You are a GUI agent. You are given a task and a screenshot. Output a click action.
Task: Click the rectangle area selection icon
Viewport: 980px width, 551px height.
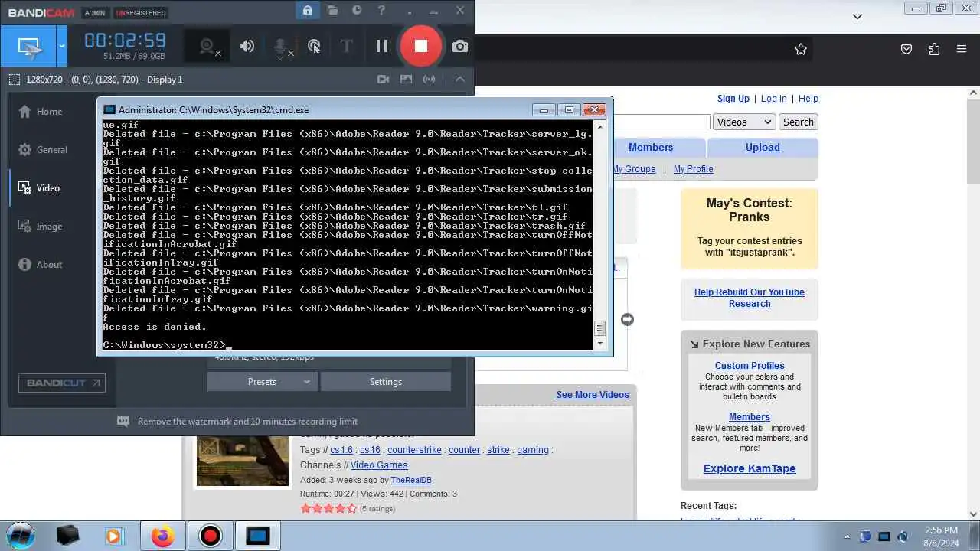(15, 80)
